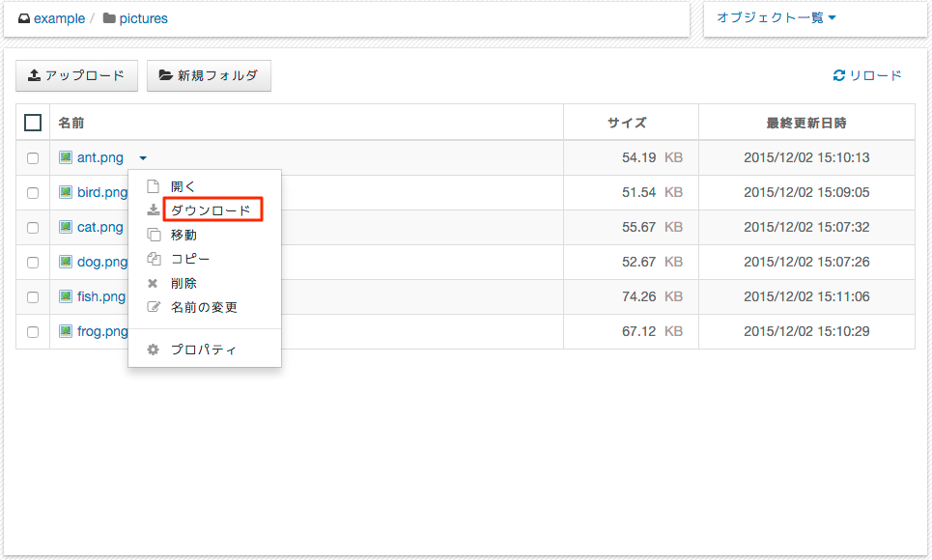
Task: Click the image icon beside dog.png
Action: 66,262
